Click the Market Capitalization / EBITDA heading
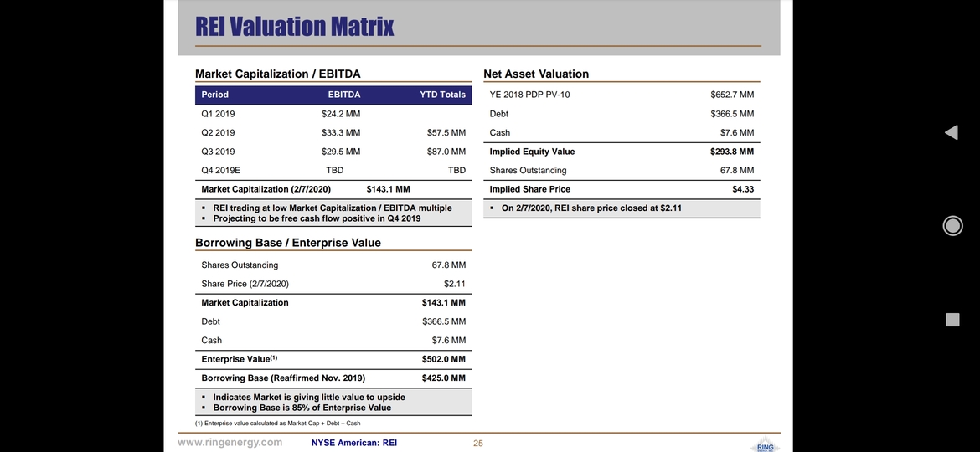Viewport: 980px width, 452px height. (278, 74)
